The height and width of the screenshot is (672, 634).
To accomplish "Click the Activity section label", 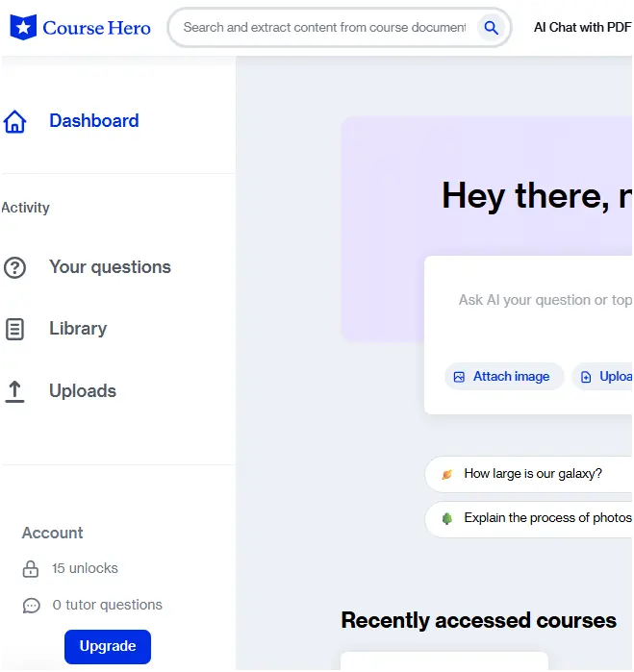I will pyautogui.click(x=26, y=208).
